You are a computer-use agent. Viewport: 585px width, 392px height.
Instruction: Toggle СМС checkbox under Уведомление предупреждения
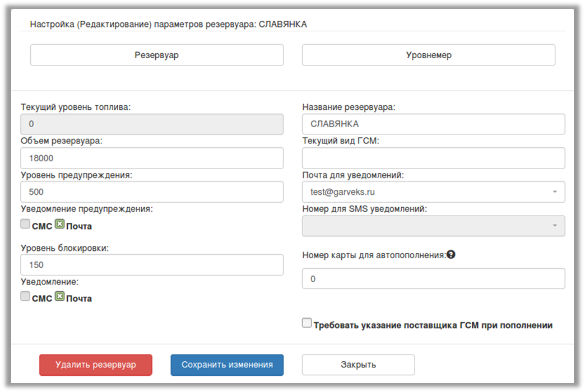pos(25,225)
